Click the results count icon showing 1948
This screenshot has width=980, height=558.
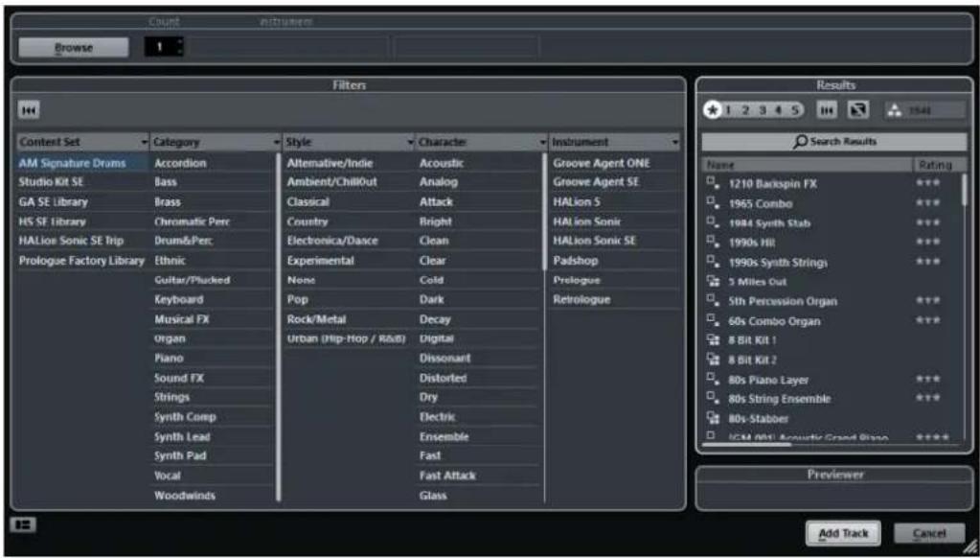(x=895, y=110)
